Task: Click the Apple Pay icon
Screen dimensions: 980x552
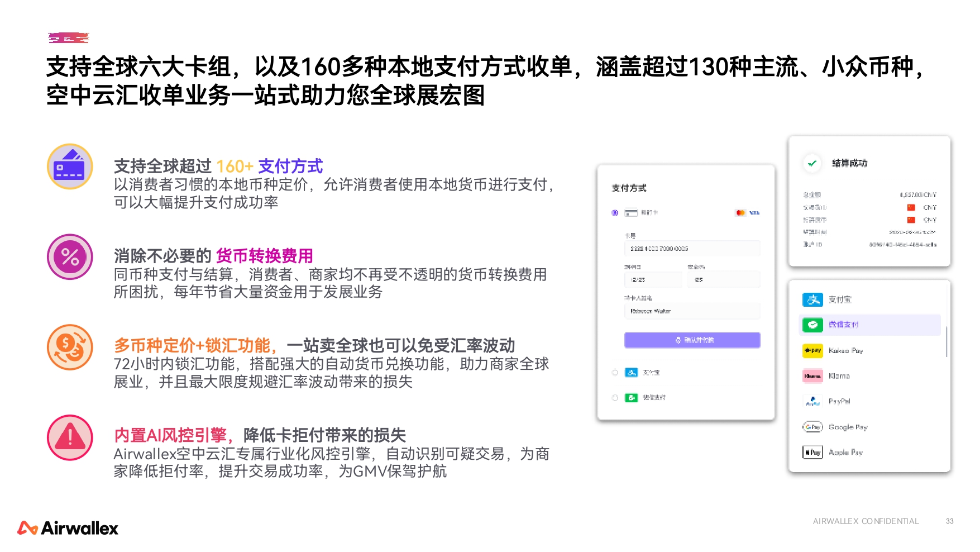Action: 812,452
